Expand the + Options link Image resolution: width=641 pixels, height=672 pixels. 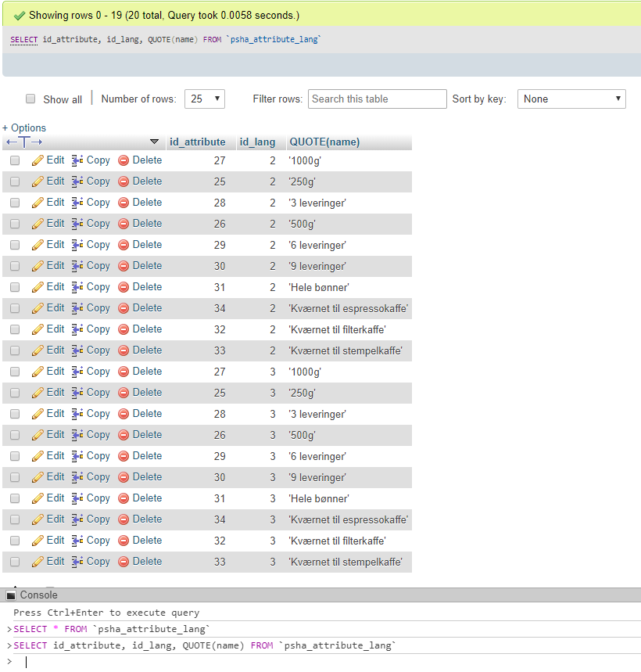pos(24,128)
